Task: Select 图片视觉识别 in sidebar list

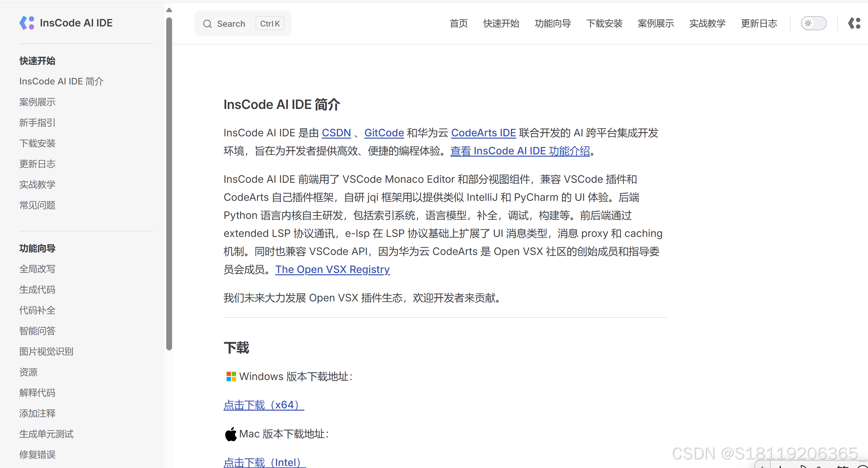Action: 46,351
